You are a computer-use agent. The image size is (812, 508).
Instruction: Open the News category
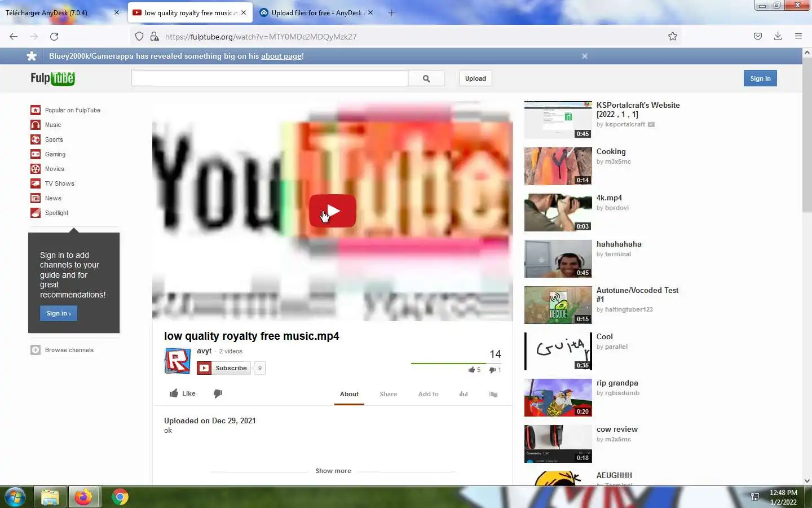point(53,198)
